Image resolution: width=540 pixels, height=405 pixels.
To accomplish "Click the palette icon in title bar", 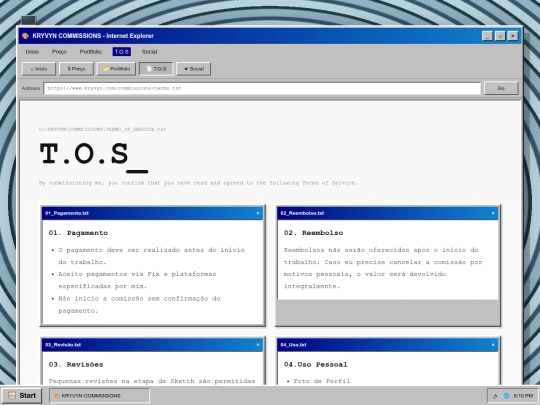I will click(25, 36).
